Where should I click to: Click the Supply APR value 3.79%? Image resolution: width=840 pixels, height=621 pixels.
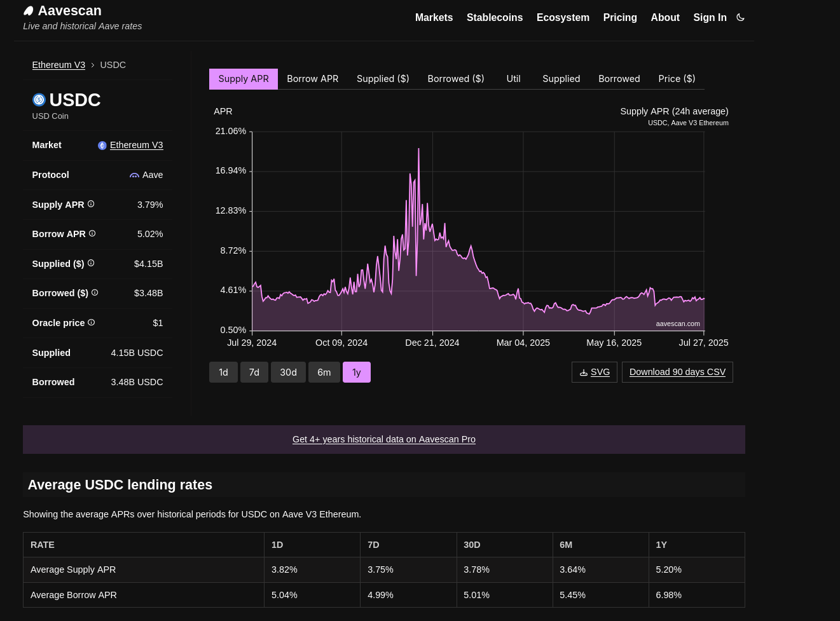pos(150,205)
